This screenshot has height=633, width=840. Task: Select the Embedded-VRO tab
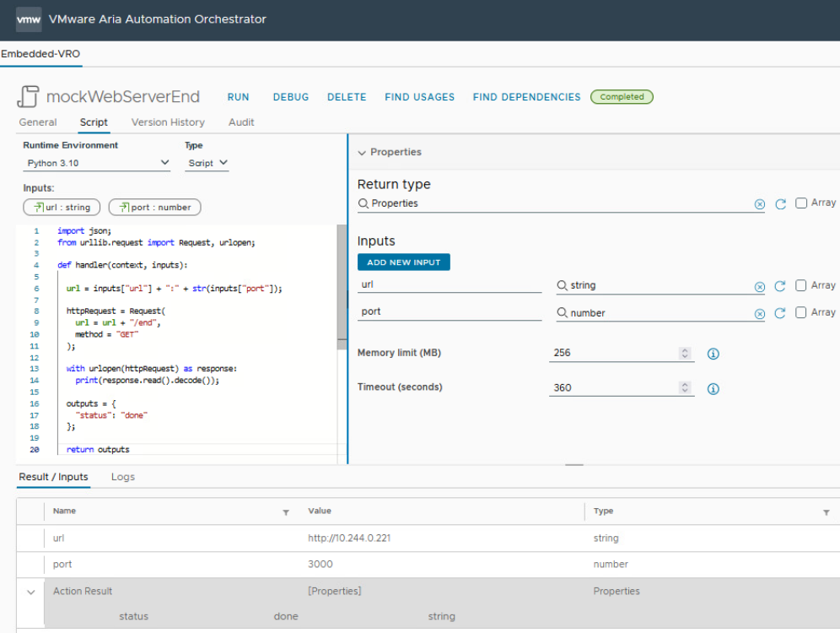40,54
